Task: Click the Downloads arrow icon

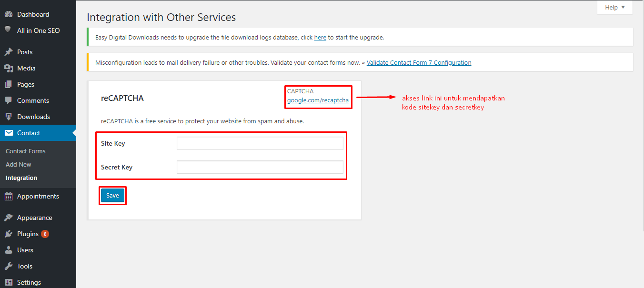Action: [x=8, y=117]
